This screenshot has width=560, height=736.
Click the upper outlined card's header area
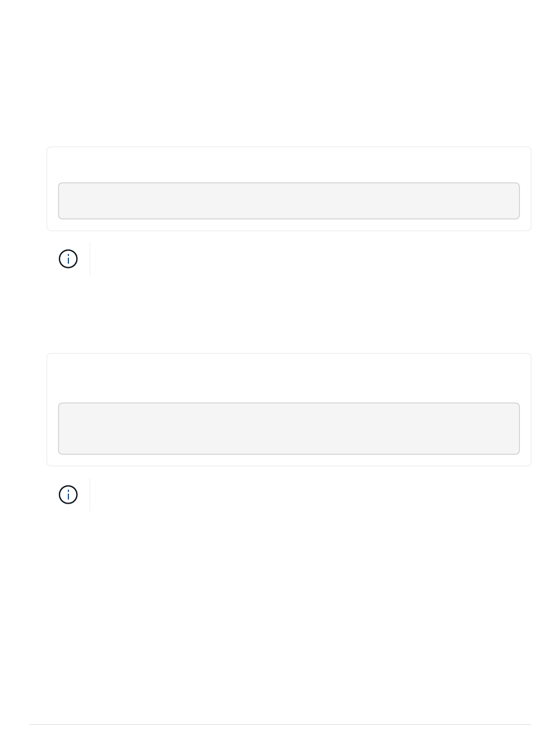289,165
